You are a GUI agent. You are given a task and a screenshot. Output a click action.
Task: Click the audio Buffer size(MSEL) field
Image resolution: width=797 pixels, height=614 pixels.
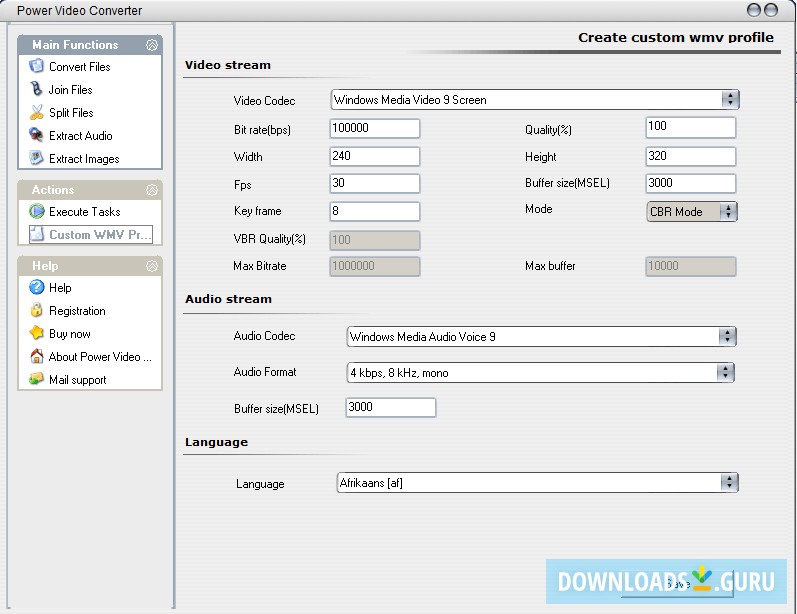[390, 407]
